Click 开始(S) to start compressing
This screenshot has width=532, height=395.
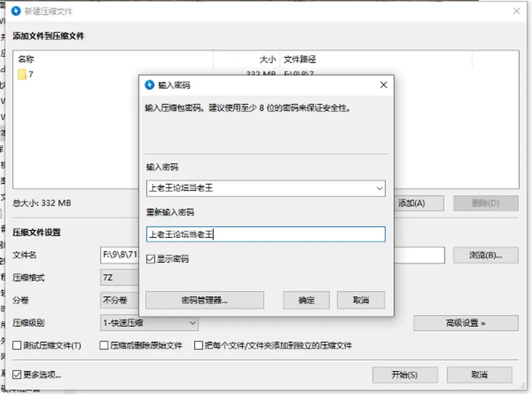(x=405, y=375)
